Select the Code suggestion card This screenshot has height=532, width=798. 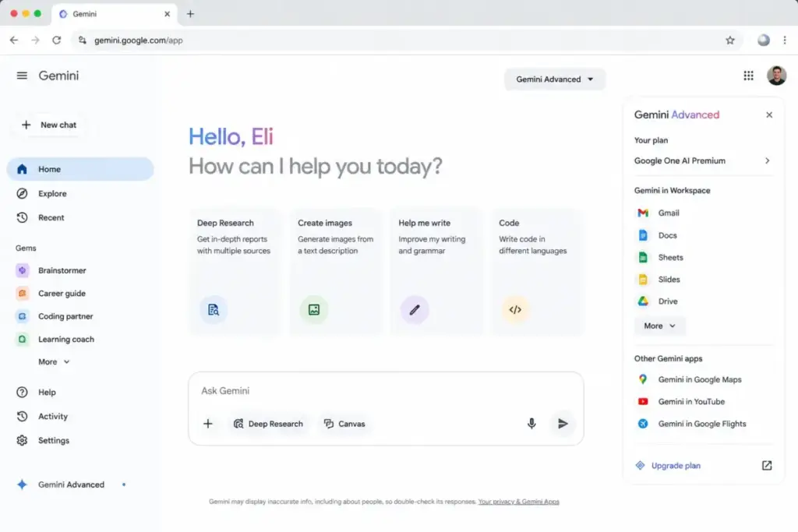tap(537, 272)
